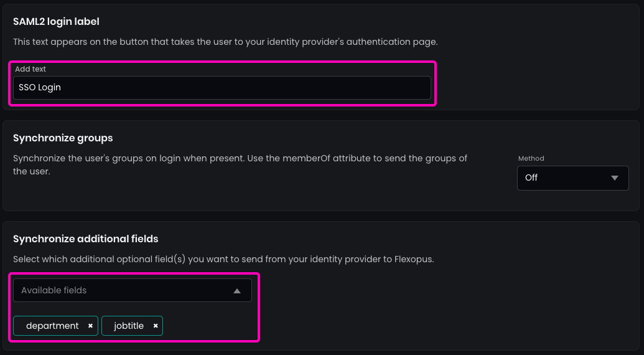Click the Method dropdown's down arrow

[x=615, y=178]
